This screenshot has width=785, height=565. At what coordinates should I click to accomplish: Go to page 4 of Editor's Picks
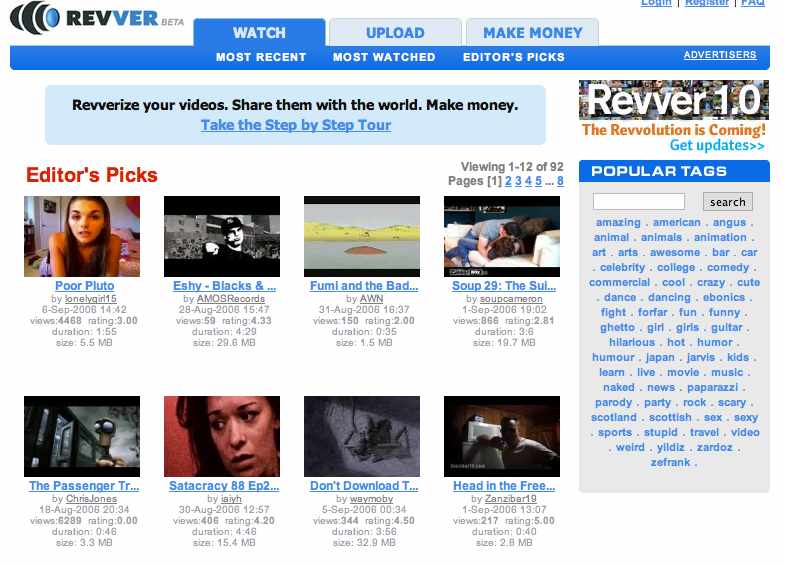click(x=528, y=181)
